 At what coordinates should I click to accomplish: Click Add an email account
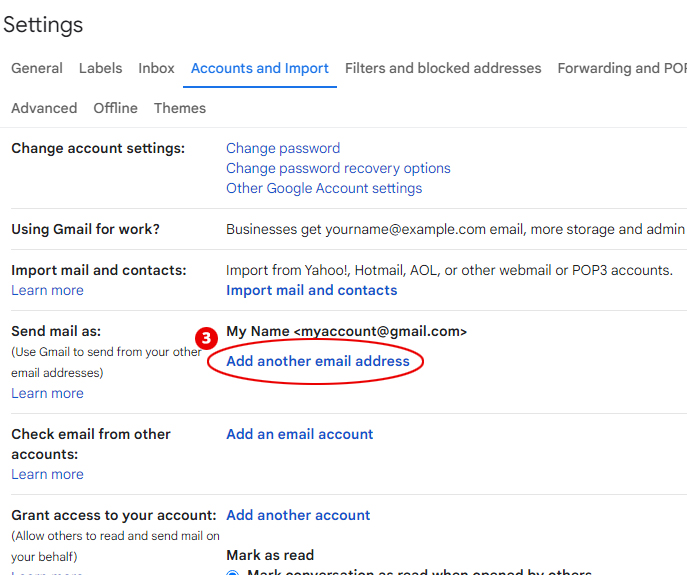tap(300, 434)
